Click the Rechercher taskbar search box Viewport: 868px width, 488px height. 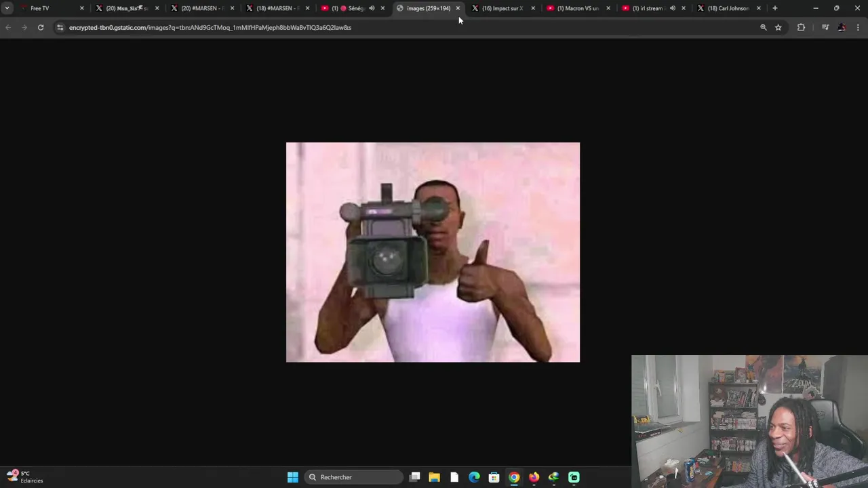[x=354, y=477]
